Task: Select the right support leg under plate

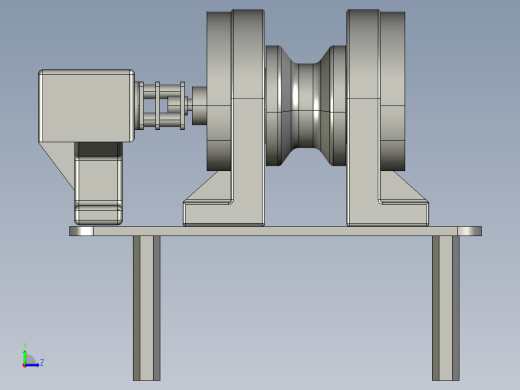Action: tap(446, 308)
